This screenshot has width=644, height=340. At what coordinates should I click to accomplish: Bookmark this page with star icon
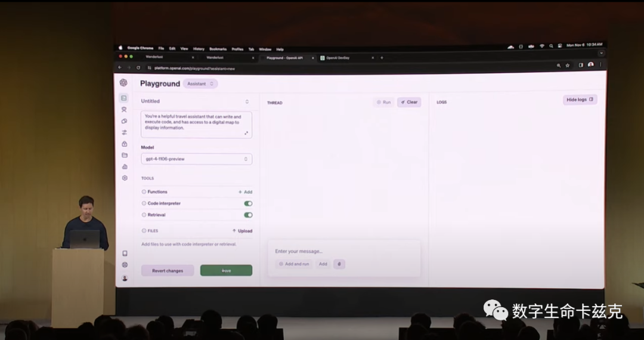(x=568, y=65)
